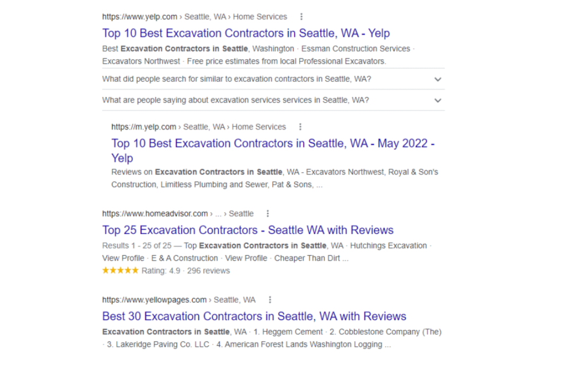
Task: Click the five-star rating icon under HomeAdvisor result
Action: 120,270
